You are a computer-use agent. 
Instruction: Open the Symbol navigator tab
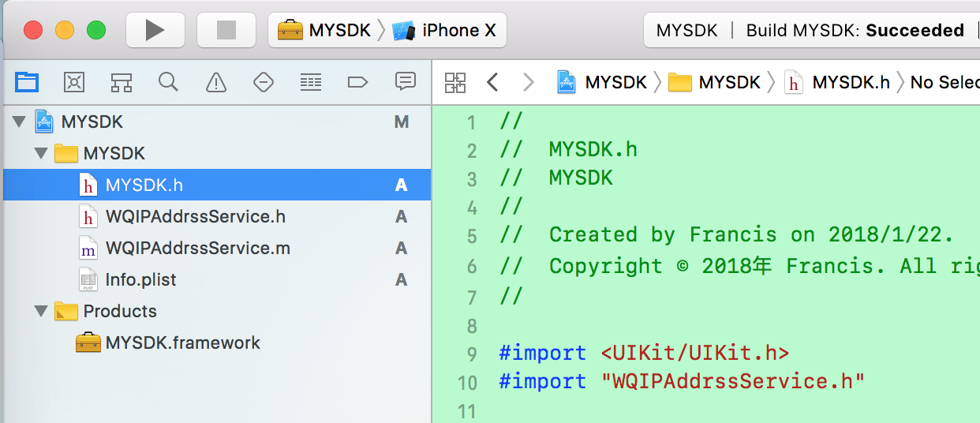coord(122,81)
